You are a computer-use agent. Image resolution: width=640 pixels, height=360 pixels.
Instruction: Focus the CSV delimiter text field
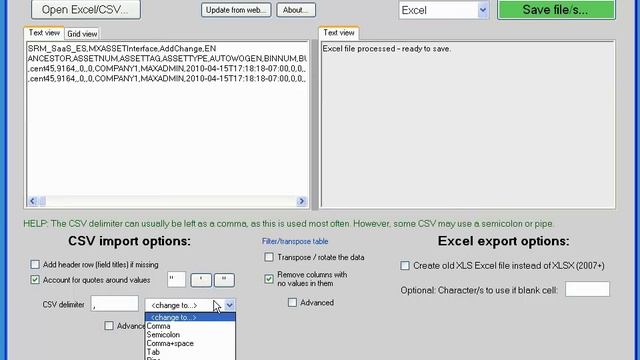coord(115,304)
